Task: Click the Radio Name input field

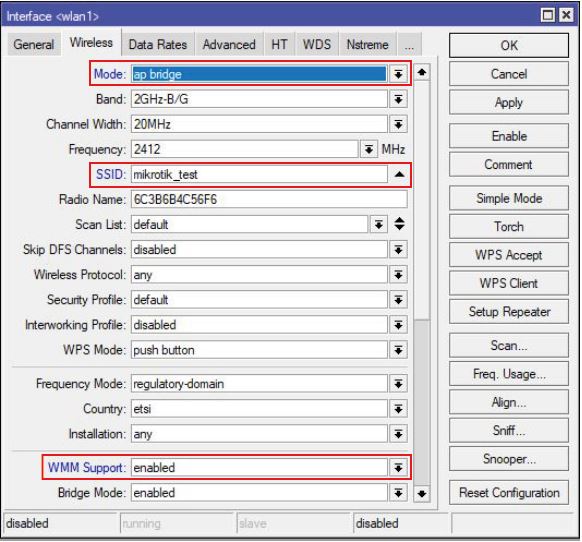Action: point(269,199)
